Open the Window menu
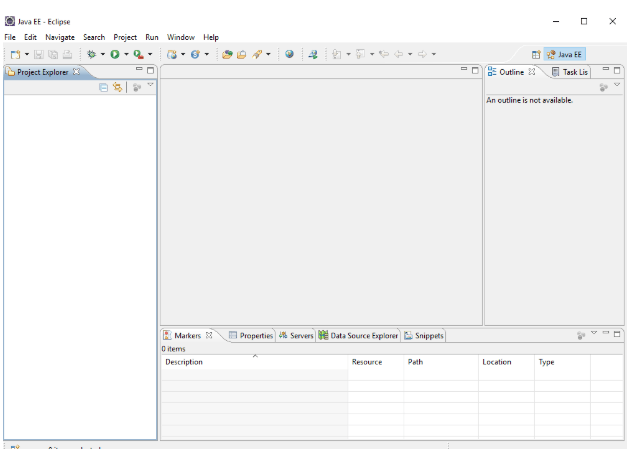 (181, 37)
